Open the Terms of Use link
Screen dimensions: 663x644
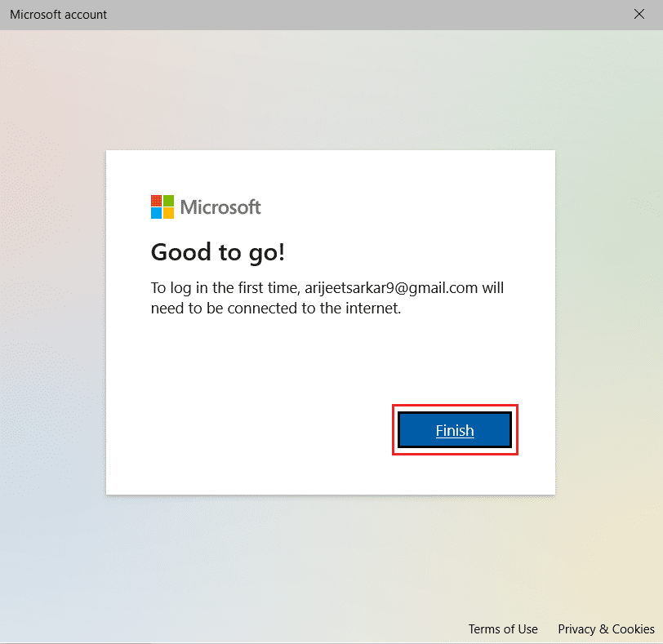503,628
